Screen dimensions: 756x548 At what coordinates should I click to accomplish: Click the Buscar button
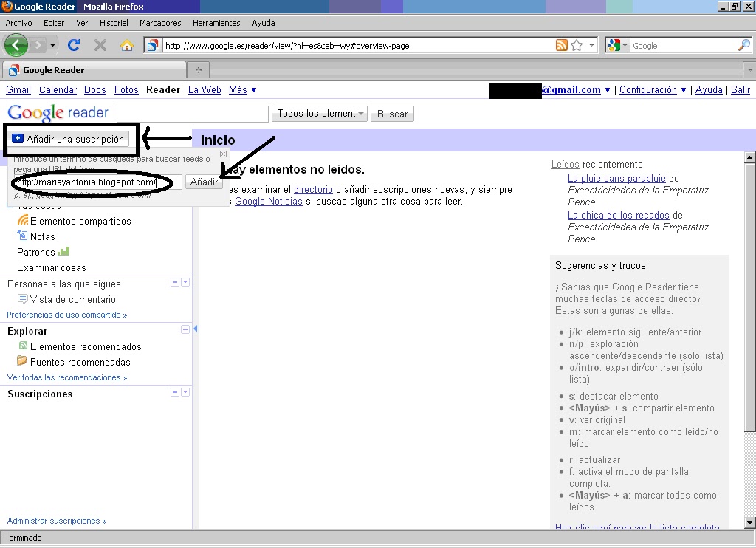392,114
